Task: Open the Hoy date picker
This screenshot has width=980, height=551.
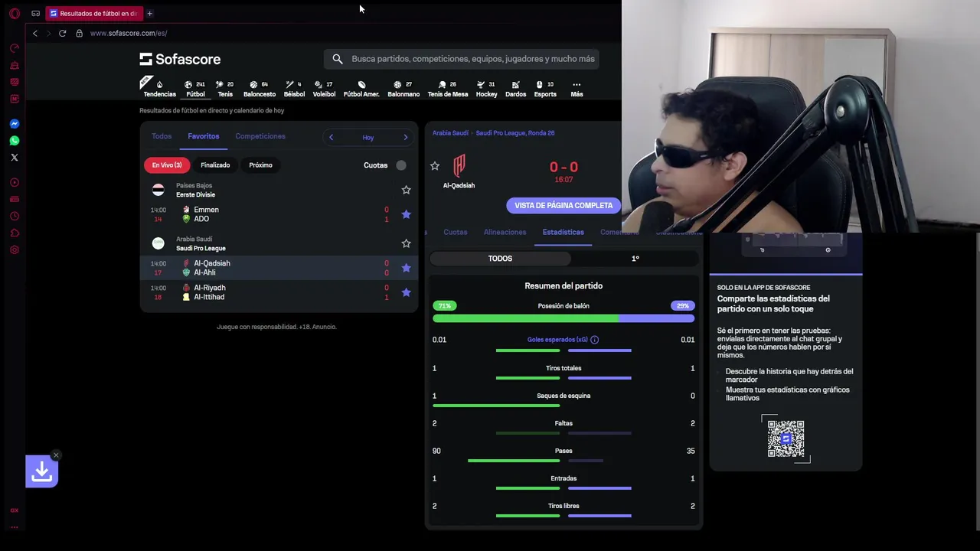Action: pyautogui.click(x=368, y=138)
